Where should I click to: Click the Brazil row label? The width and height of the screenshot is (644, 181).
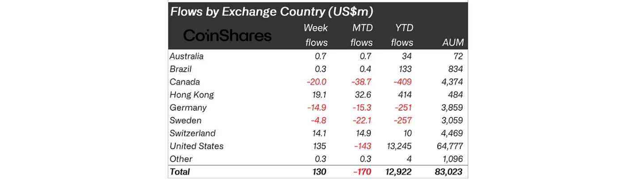181,69
